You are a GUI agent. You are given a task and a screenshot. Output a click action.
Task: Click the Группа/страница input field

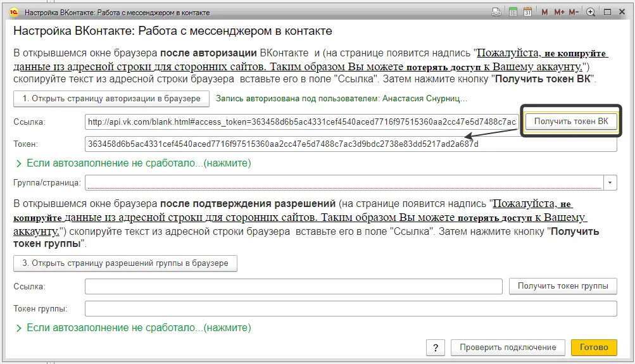(x=344, y=182)
